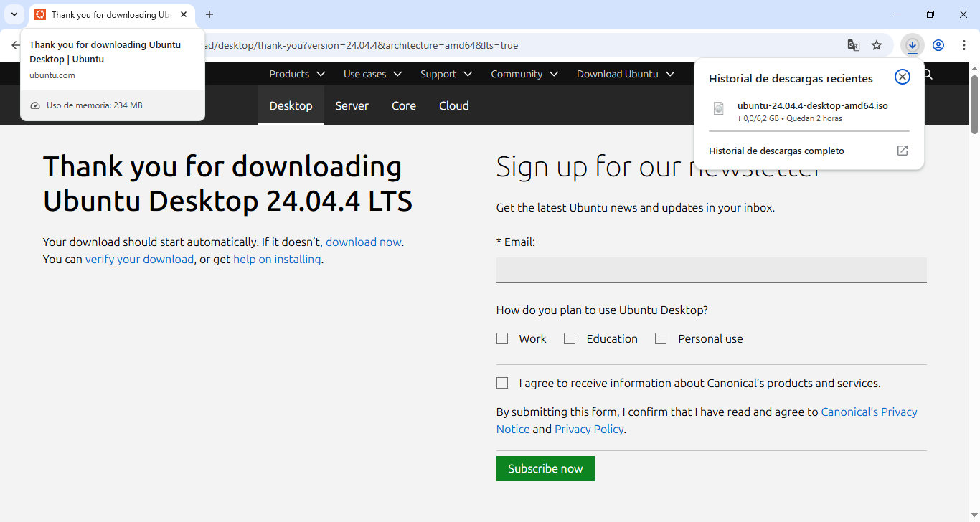Click 'How do you plan to use Ubuntu Desktop?'

[x=602, y=310]
